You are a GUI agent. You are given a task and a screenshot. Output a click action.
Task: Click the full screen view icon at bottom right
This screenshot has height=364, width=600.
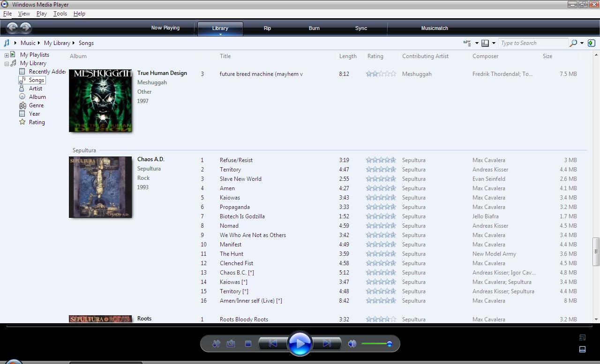pos(583,337)
